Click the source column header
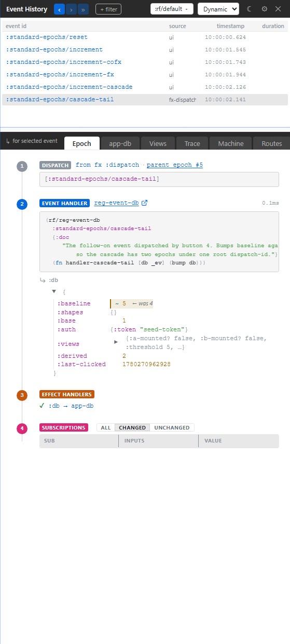Screen dimensions: 290x644 (177, 26)
